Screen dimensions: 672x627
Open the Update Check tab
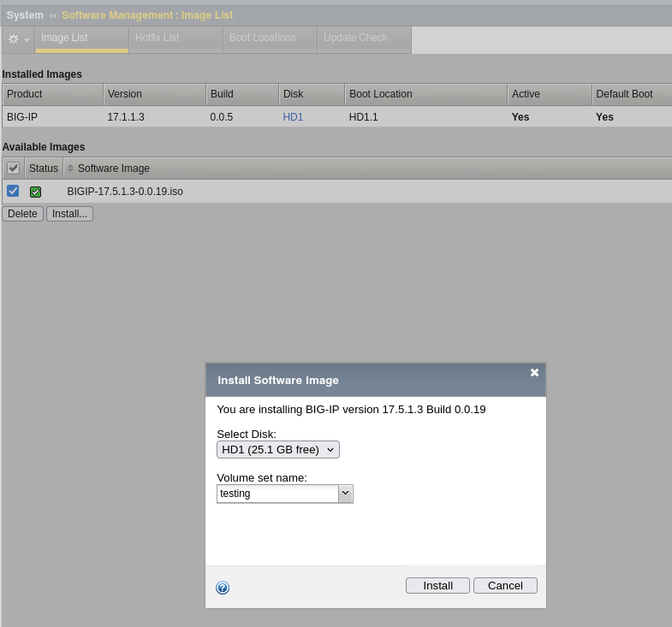tap(365, 39)
